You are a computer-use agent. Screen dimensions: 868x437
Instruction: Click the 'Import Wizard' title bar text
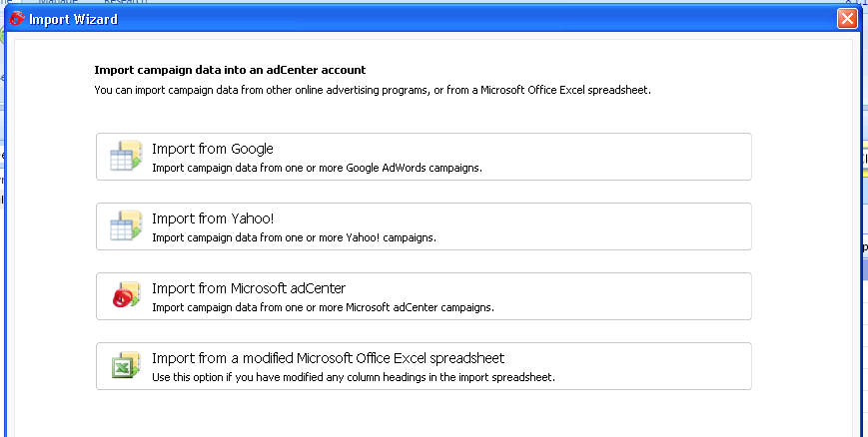click(73, 19)
